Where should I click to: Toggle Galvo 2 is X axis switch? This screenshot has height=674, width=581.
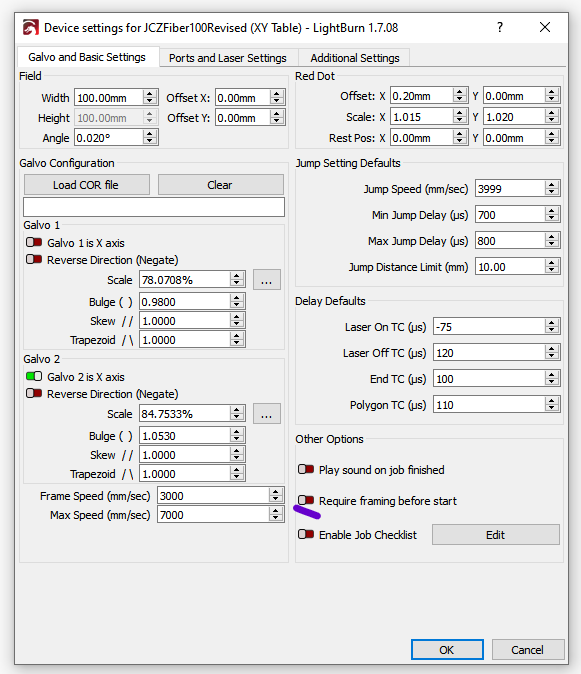pos(34,377)
